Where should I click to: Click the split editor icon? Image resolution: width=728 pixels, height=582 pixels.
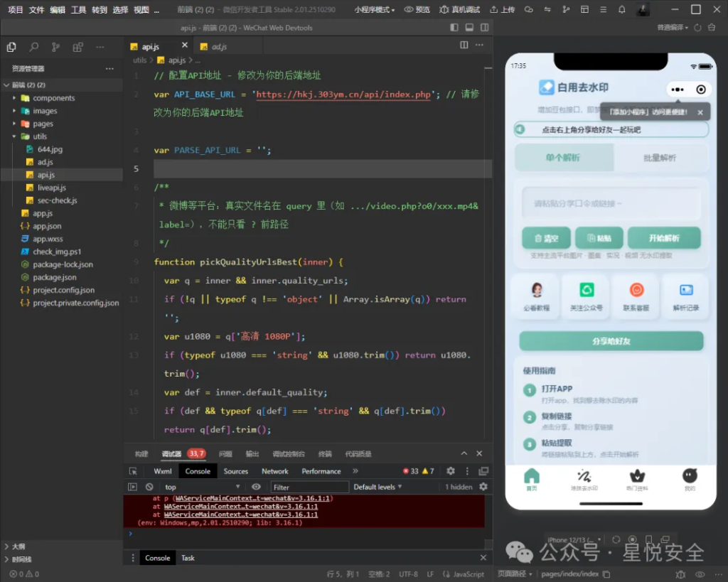coord(464,45)
